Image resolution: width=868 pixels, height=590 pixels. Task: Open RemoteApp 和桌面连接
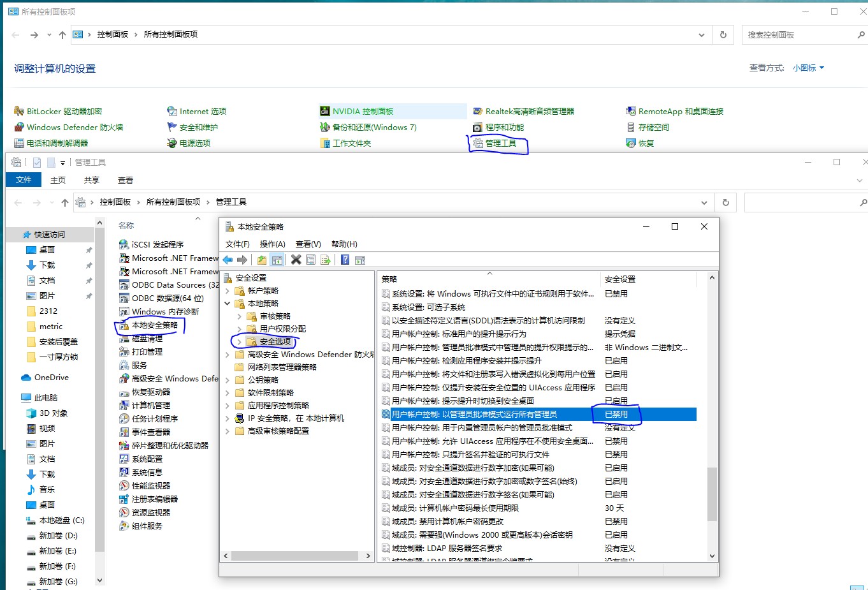pos(675,111)
